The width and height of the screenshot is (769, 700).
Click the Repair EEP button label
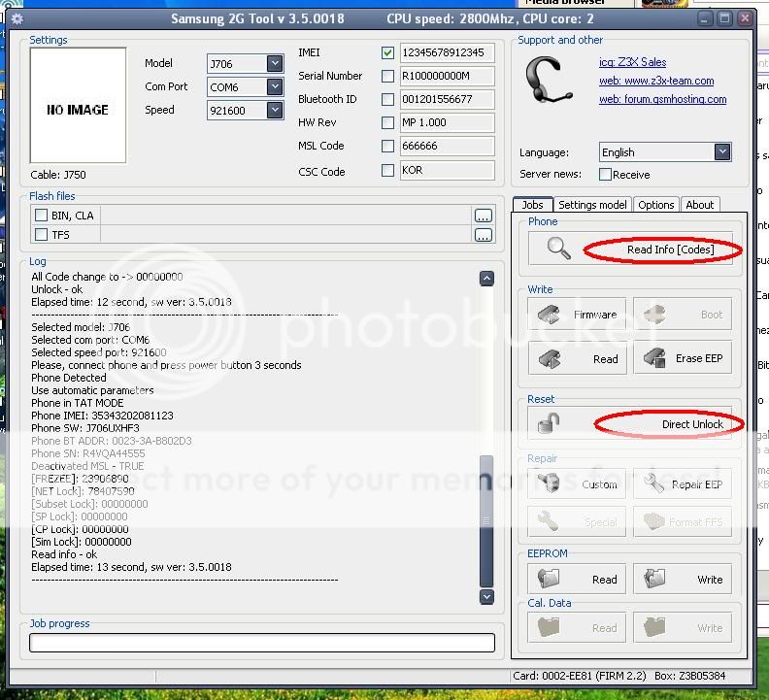(697, 484)
